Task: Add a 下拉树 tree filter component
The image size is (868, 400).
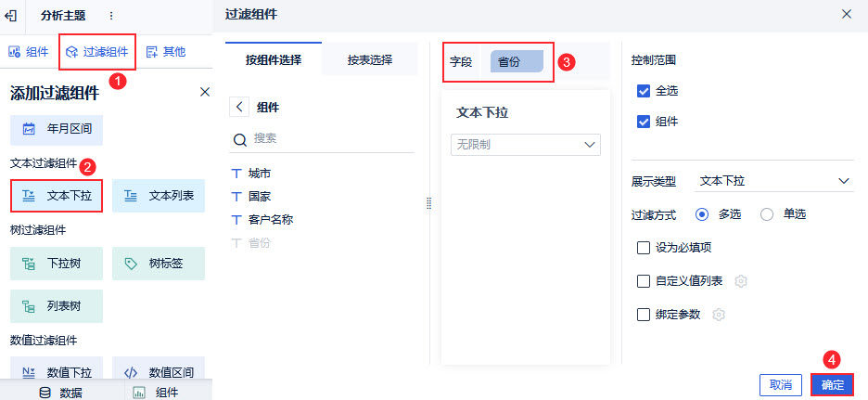Action: point(57,264)
